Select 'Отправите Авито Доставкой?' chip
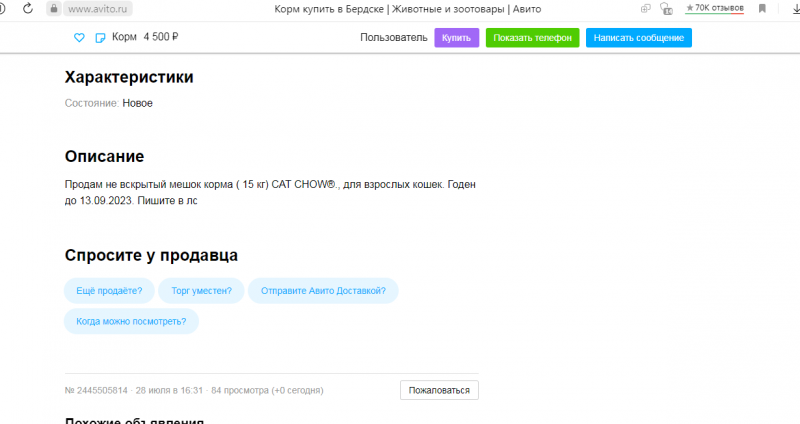800x424 pixels. (323, 291)
